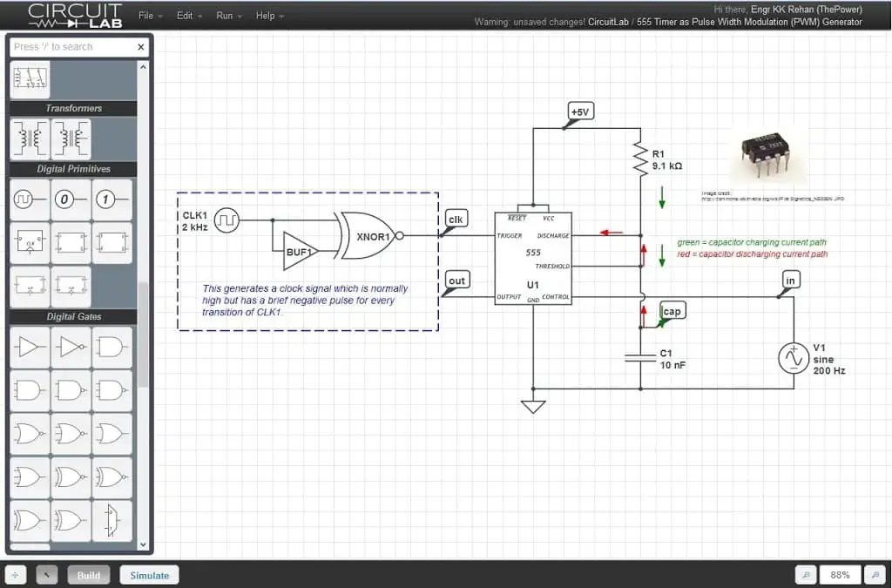Click the Build button

(88, 574)
